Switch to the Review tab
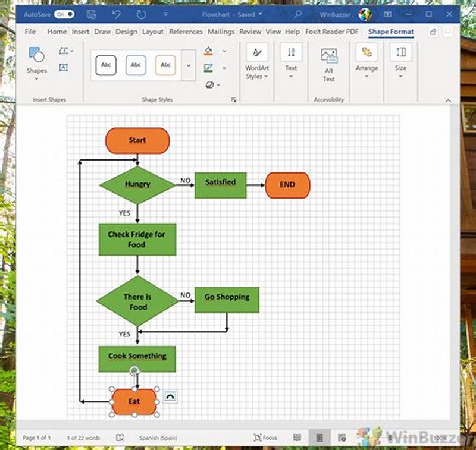Viewport: 476px width, 450px height. click(250, 32)
